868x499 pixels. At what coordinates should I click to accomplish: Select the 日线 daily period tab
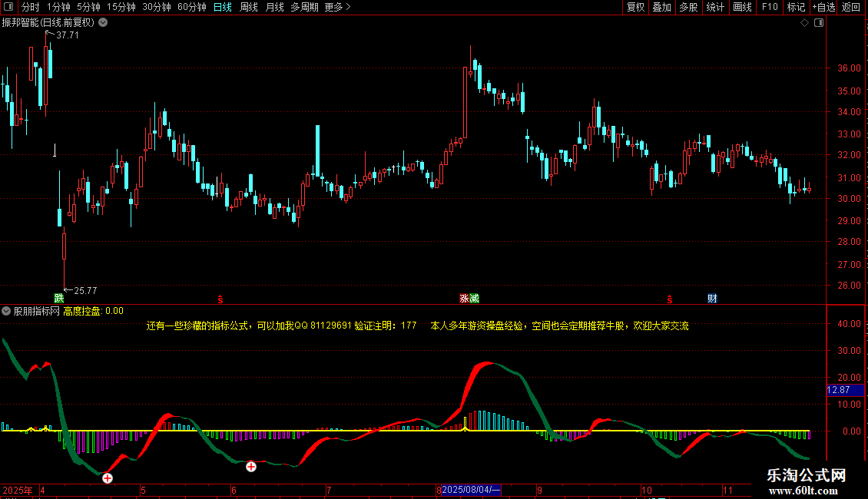point(223,7)
